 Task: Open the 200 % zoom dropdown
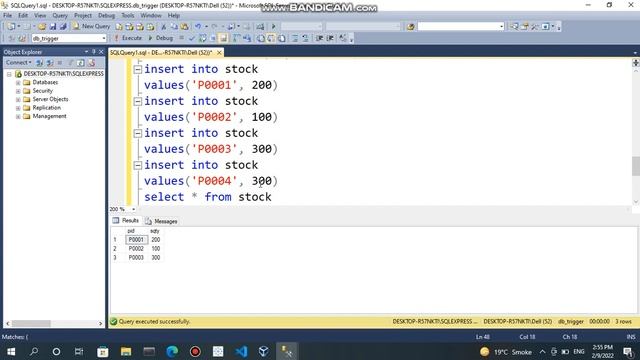(x=133, y=209)
